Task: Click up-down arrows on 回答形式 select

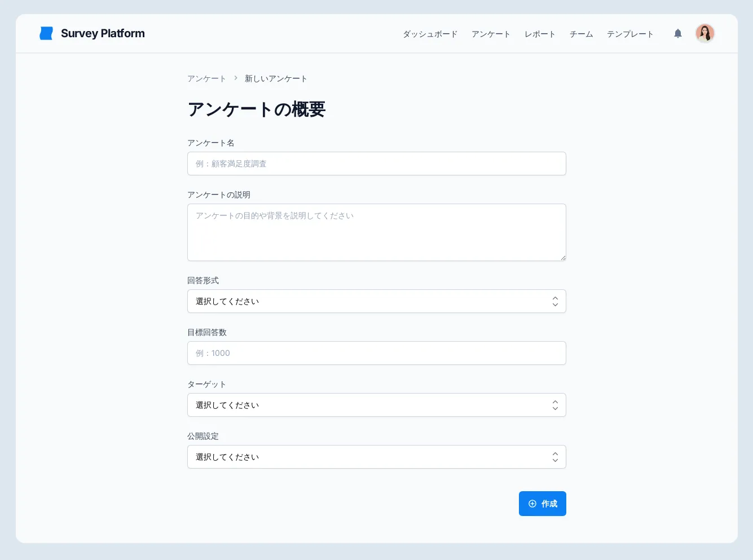Action: click(555, 301)
